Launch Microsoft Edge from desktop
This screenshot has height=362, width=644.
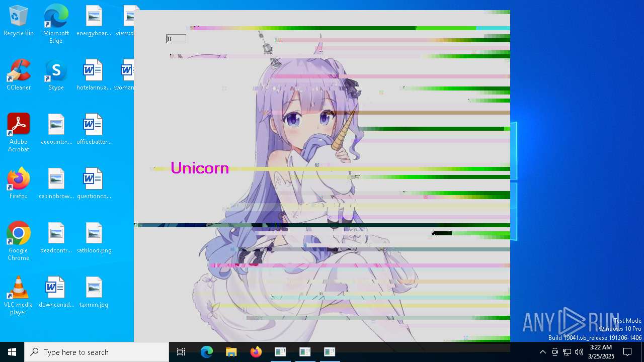56,24
